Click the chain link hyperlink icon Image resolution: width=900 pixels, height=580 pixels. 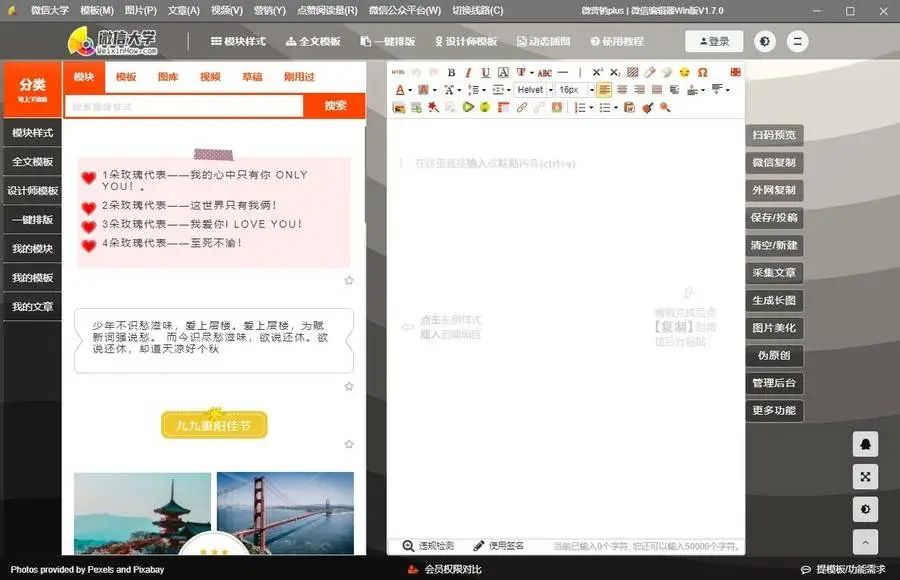pyautogui.click(x=521, y=107)
